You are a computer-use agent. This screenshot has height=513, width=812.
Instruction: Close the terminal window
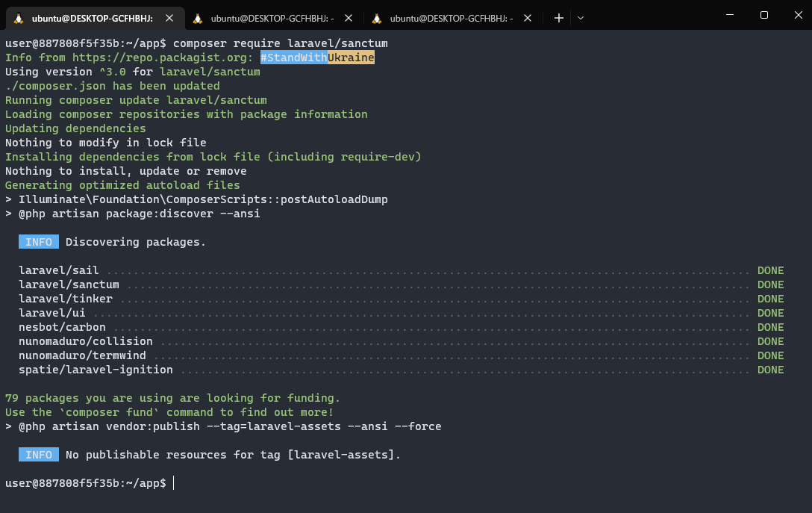(x=798, y=15)
